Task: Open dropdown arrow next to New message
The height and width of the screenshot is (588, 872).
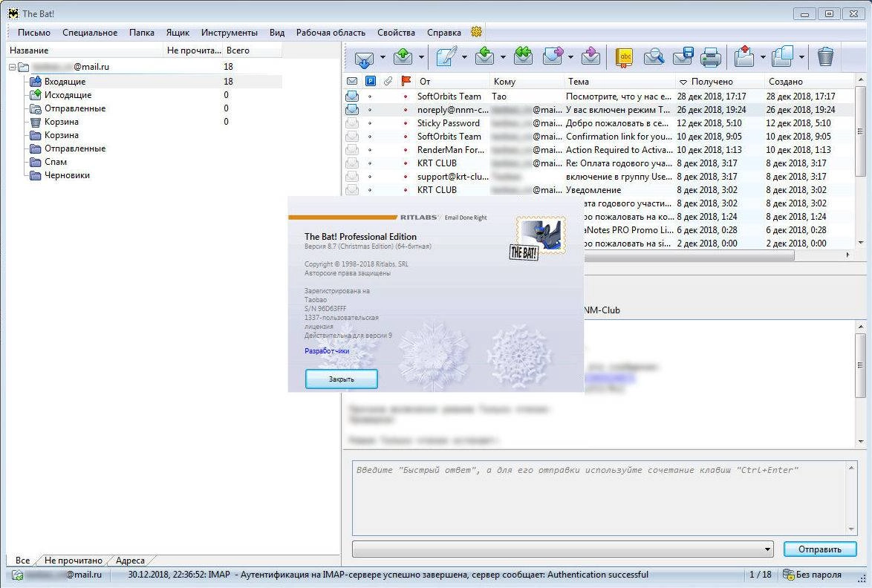Action: [464, 56]
